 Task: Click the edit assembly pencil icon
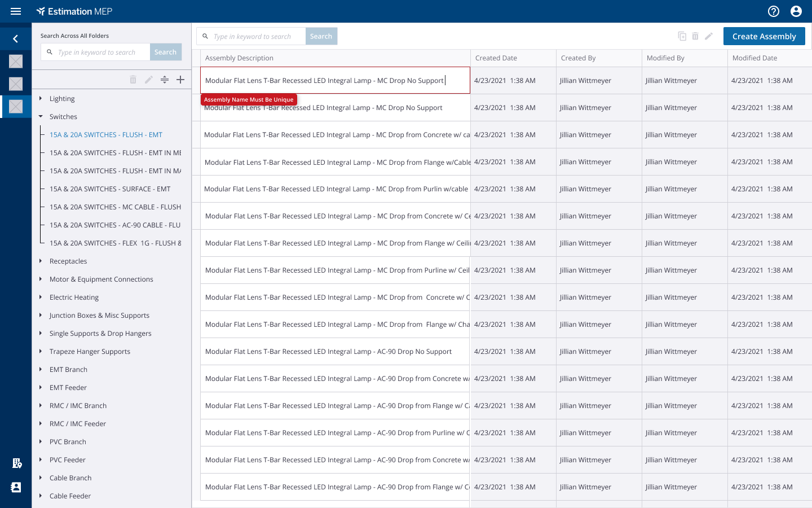pyautogui.click(x=709, y=36)
